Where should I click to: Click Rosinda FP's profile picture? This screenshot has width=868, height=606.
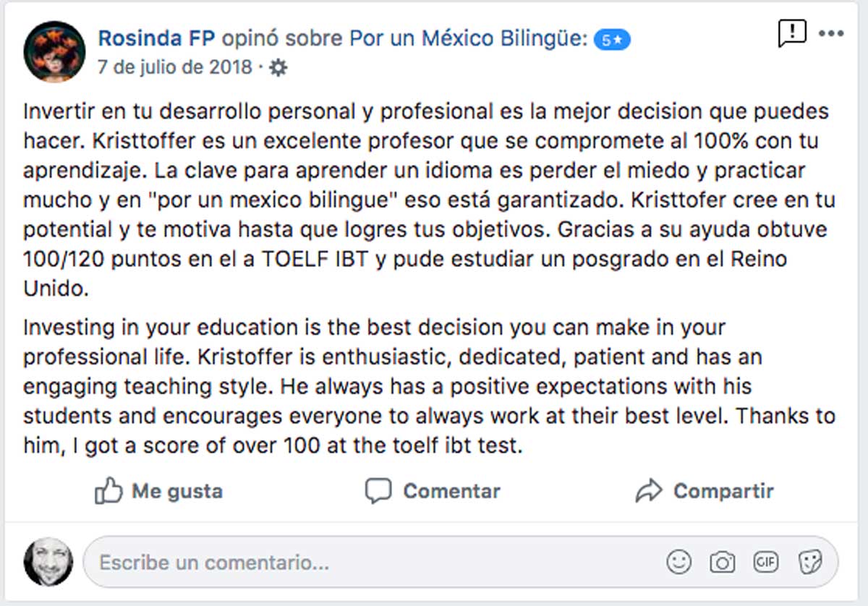55,51
